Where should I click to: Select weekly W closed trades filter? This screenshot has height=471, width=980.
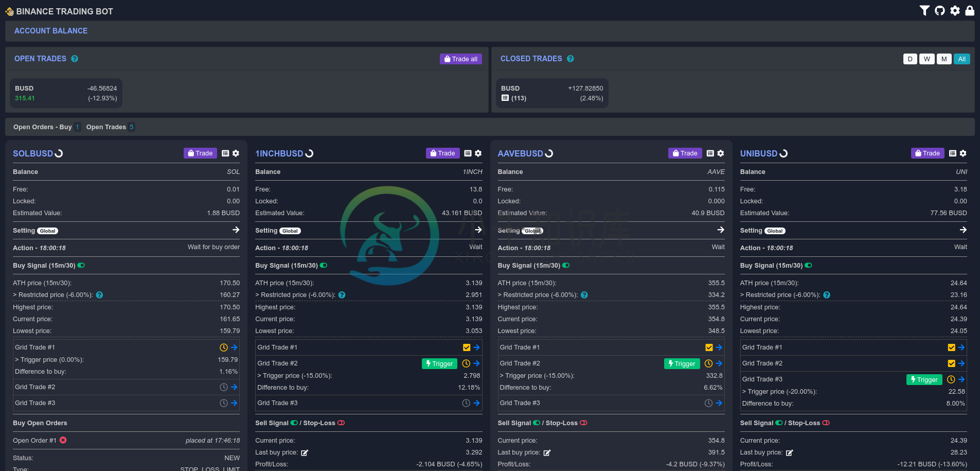point(927,59)
